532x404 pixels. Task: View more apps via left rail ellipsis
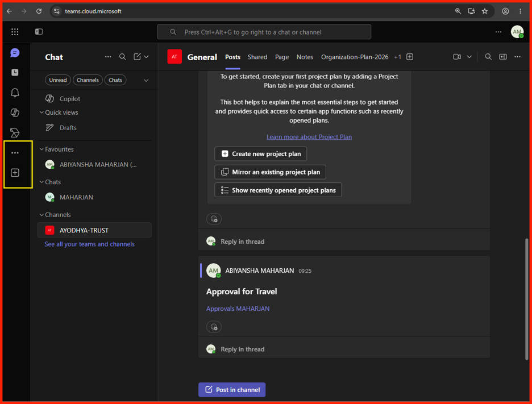[x=15, y=153]
